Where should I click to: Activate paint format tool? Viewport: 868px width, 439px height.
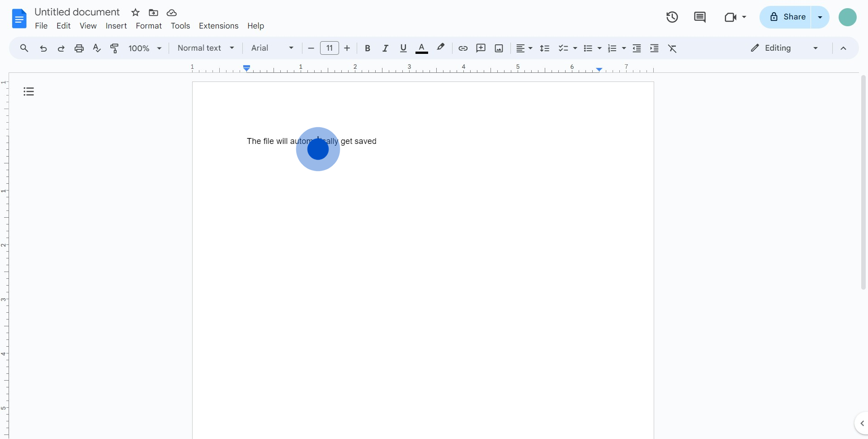[x=115, y=48]
